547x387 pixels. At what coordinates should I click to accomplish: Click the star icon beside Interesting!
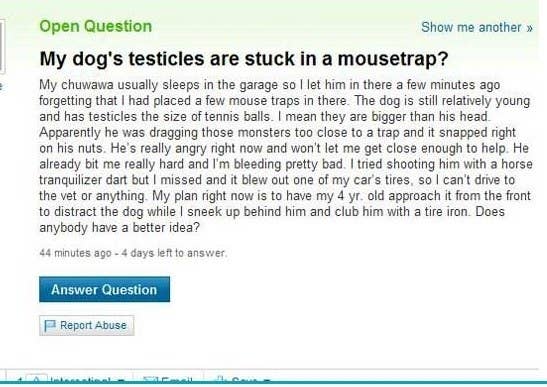point(37,379)
